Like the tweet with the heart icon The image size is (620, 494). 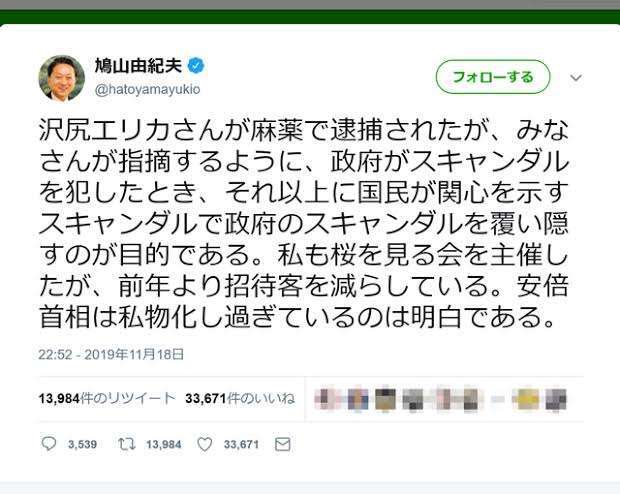[204, 445]
